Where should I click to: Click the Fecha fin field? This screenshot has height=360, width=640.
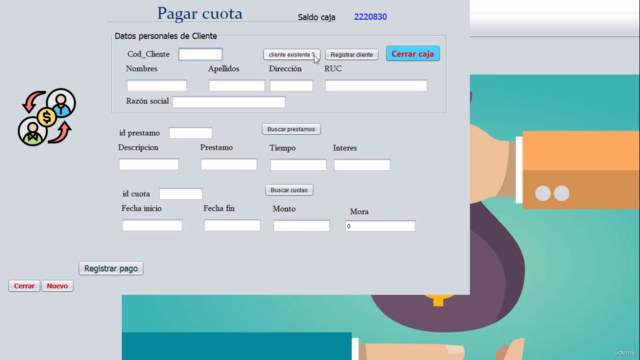(232, 225)
